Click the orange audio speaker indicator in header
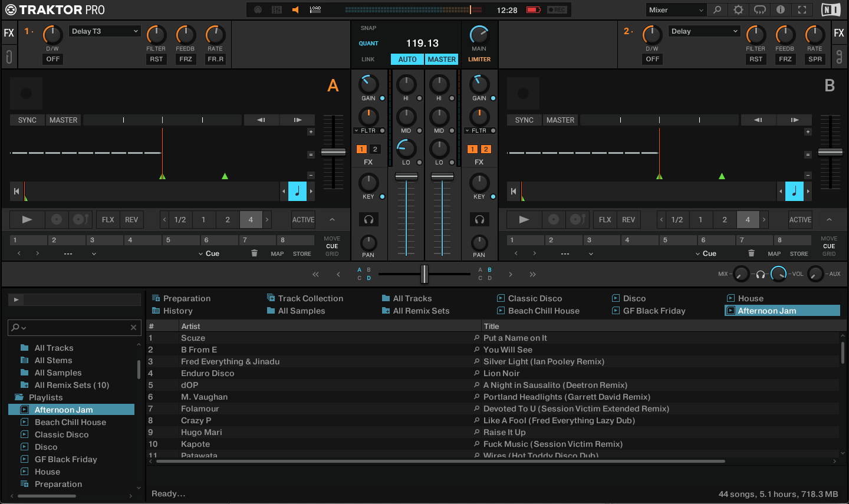 click(296, 10)
